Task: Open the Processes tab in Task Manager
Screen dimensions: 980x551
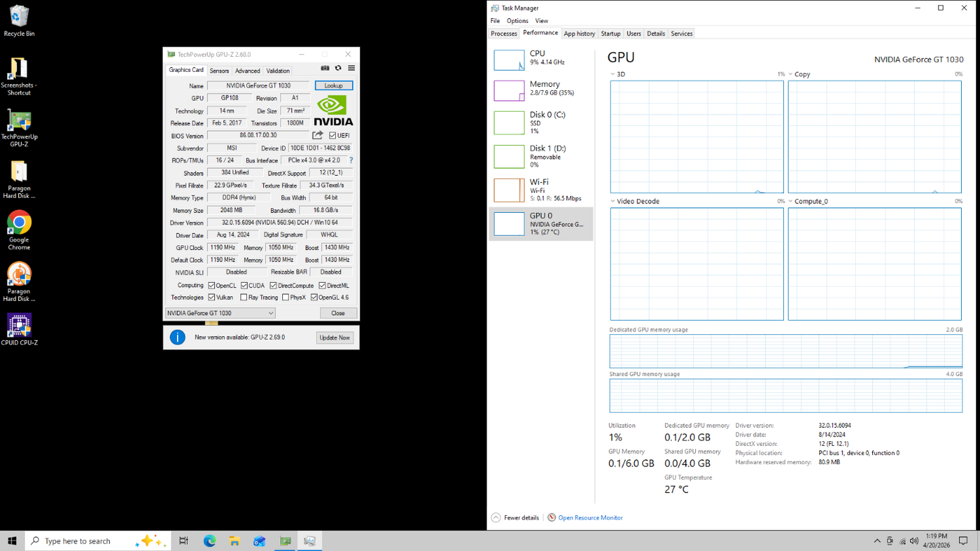Action: point(504,33)
